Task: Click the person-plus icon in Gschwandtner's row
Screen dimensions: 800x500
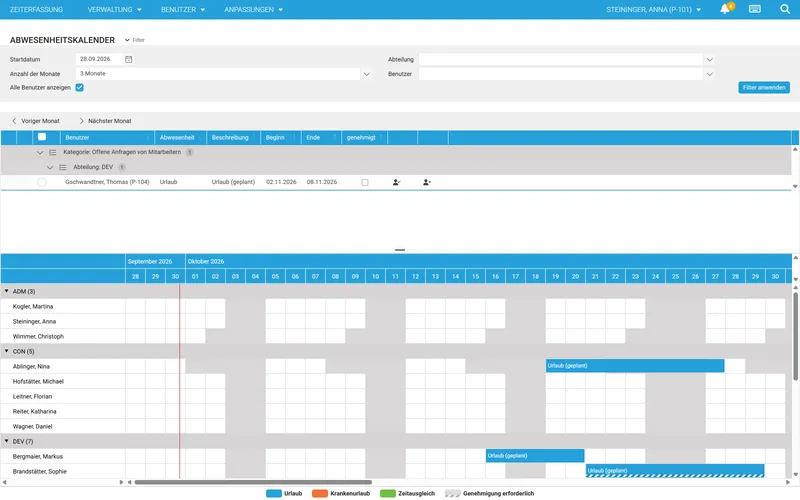Action: coord(427,182)
